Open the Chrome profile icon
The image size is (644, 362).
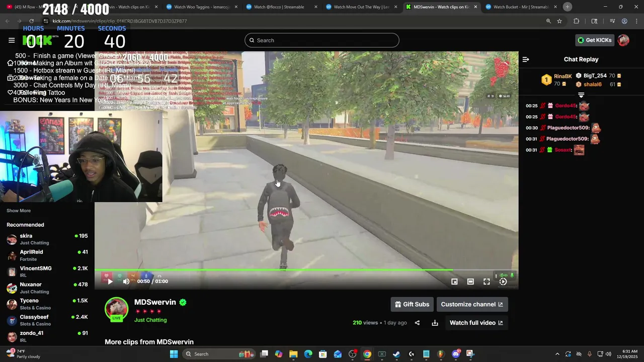(x=624, y=21)
